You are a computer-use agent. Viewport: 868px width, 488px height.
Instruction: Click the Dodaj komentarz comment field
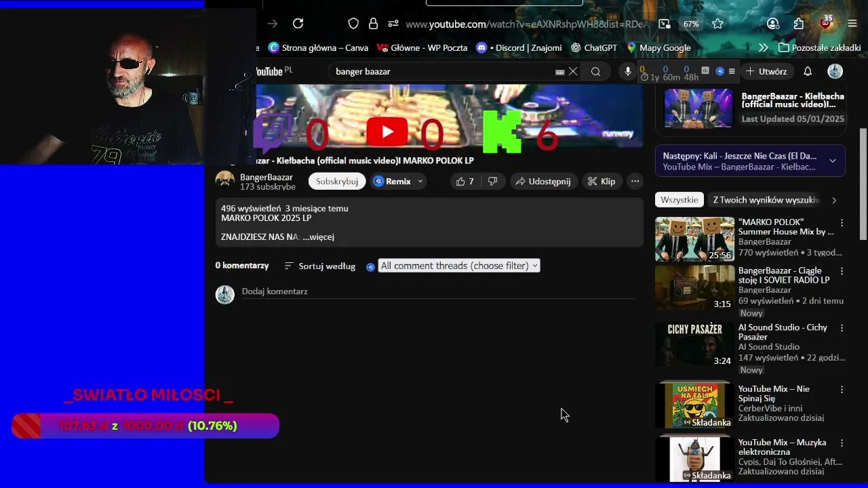tap(438, 291)
